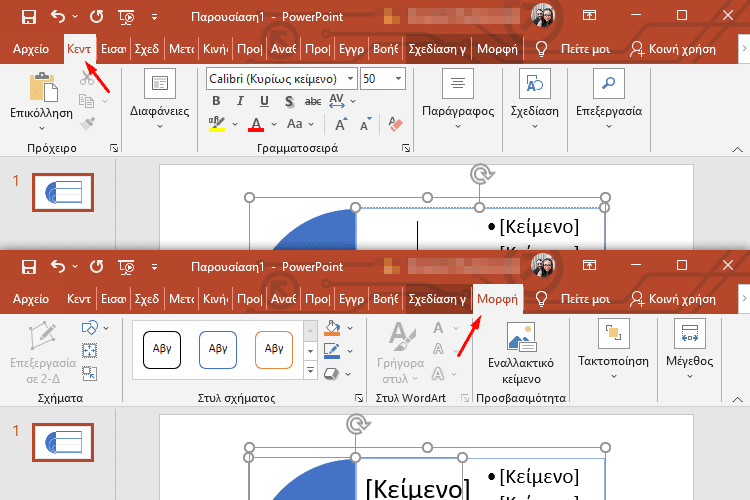Click the Copy icon in the Πρόχειρο group

87,100
